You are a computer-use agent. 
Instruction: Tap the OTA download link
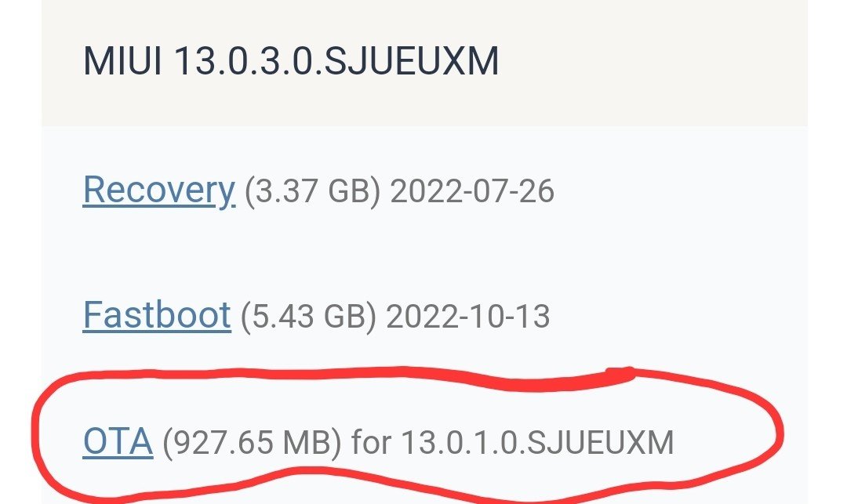118,443
